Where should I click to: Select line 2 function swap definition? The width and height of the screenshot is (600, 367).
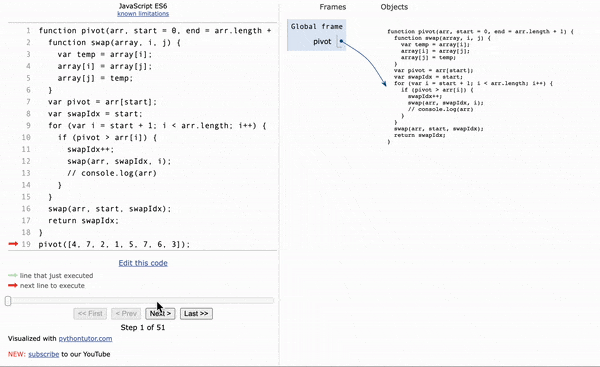114,42
